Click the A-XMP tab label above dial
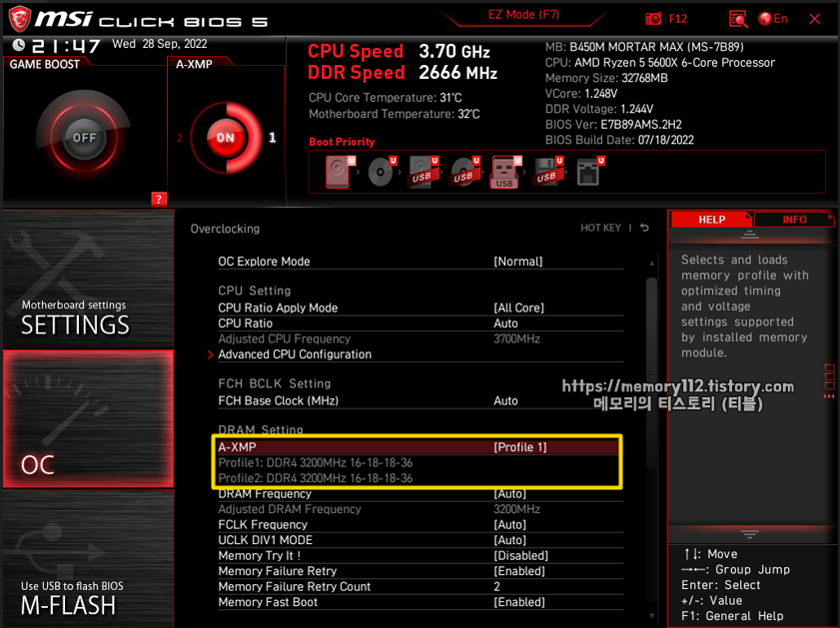Screen dimensions: 840x628 tap(195, 64)
